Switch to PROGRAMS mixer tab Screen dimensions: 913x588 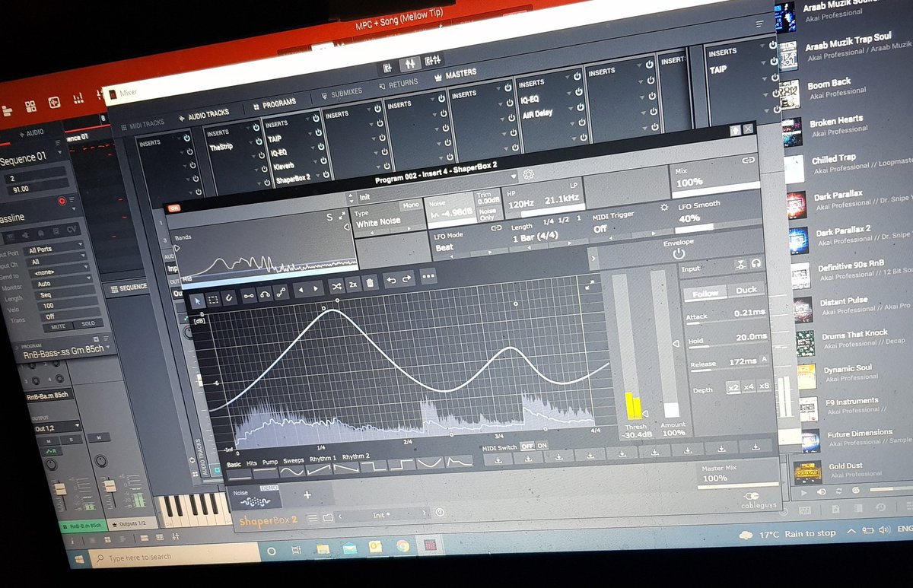click(273, 103)
